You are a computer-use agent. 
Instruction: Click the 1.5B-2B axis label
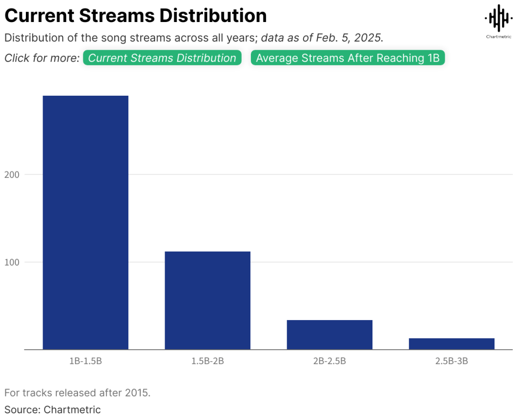[207, 361]
